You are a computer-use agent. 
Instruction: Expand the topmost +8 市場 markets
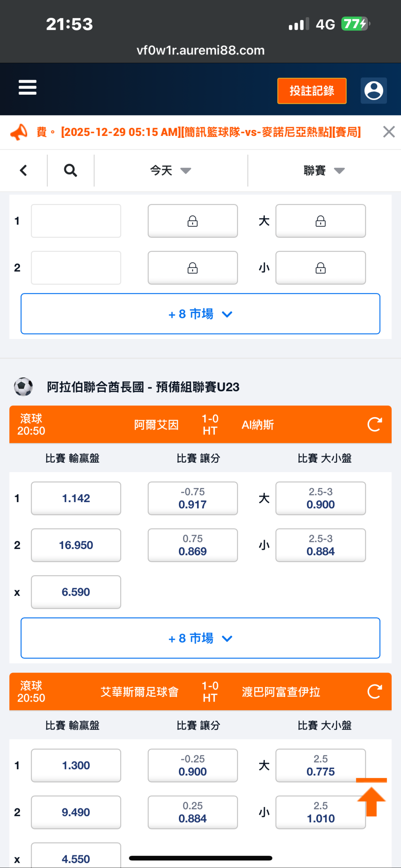[x=200, y=314]
